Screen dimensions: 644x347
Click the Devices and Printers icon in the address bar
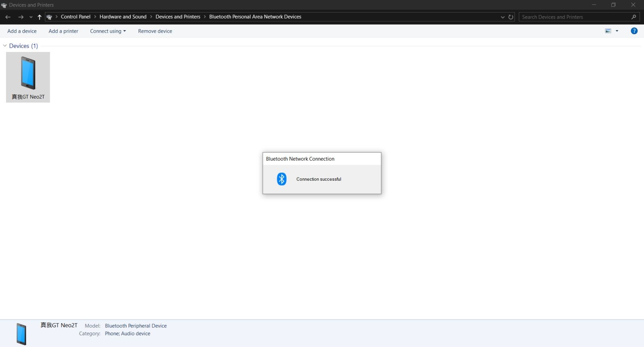pos(49,17)
